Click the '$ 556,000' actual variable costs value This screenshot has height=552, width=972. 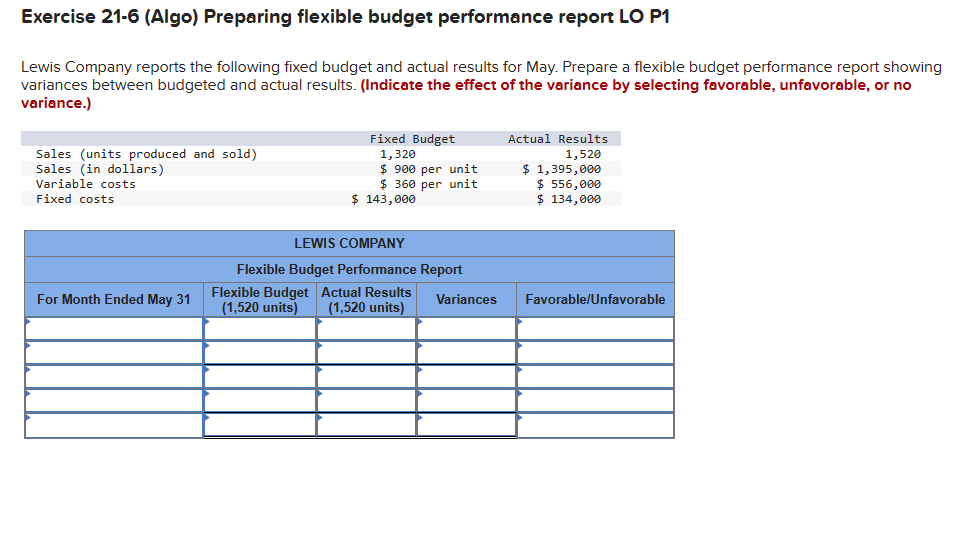(x=568, y=184)
